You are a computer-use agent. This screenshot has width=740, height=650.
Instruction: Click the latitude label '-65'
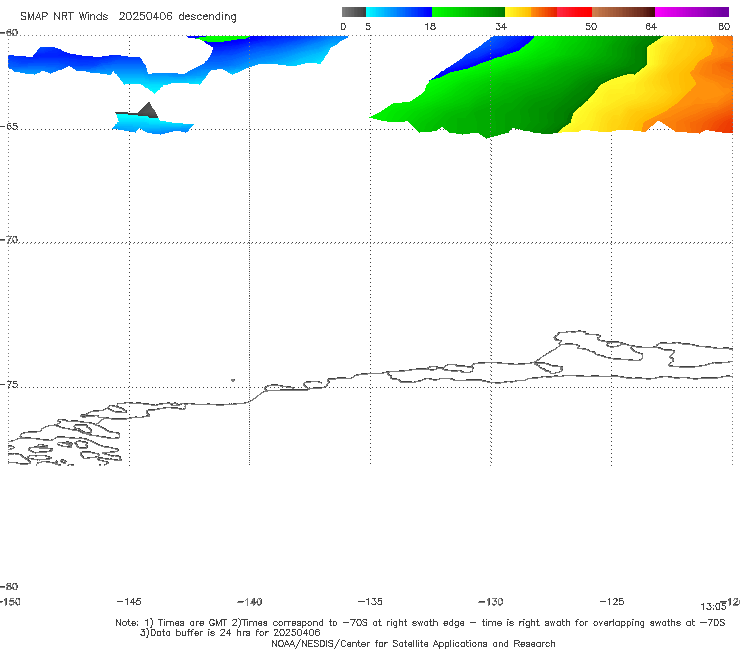pyautogui.click(x=9, y=126)
